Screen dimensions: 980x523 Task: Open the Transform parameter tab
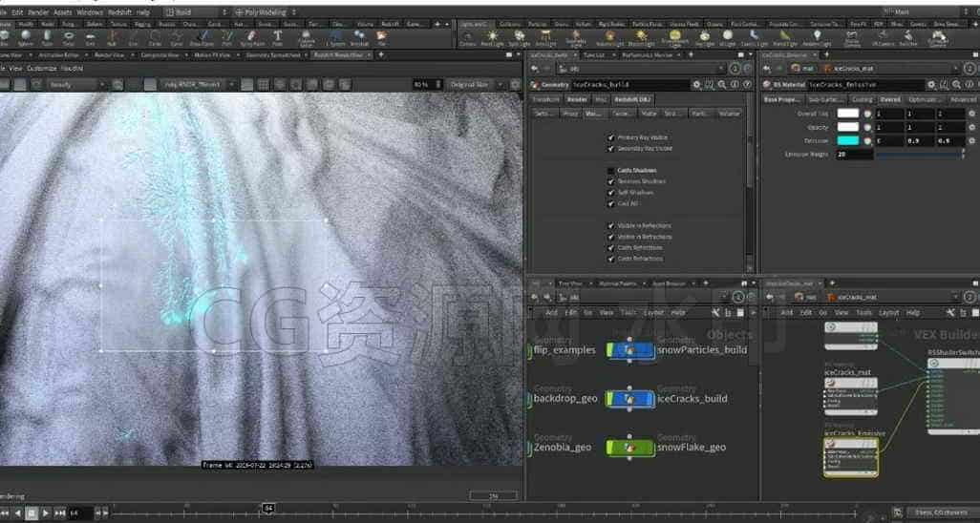(x=545, y=99)
